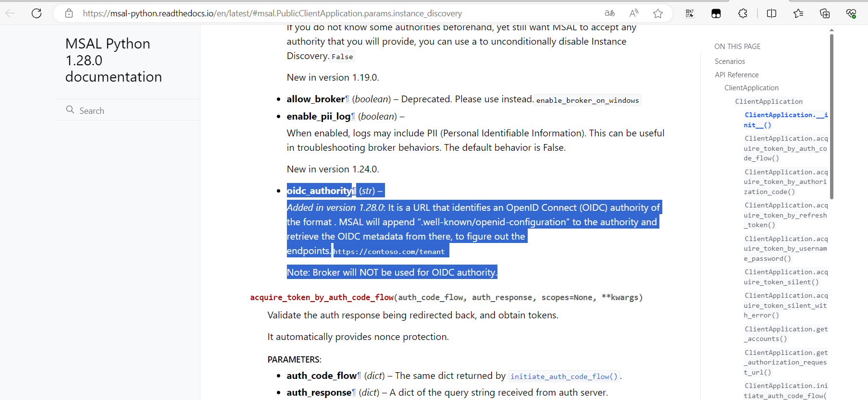Click permalink pilcrow after auth_response parameter

354,392
